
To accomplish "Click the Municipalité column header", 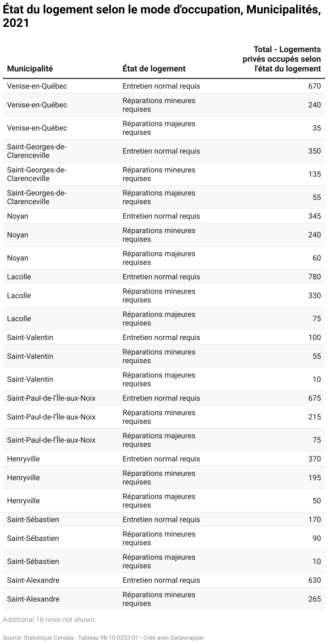I will [x=30, y=68].
